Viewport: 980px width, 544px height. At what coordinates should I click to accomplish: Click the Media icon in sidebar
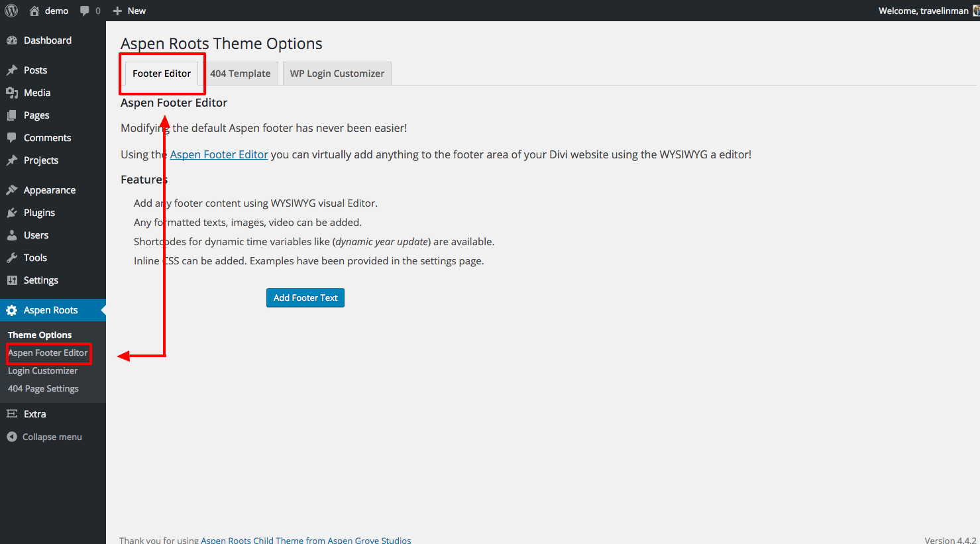tap(12, 93)
